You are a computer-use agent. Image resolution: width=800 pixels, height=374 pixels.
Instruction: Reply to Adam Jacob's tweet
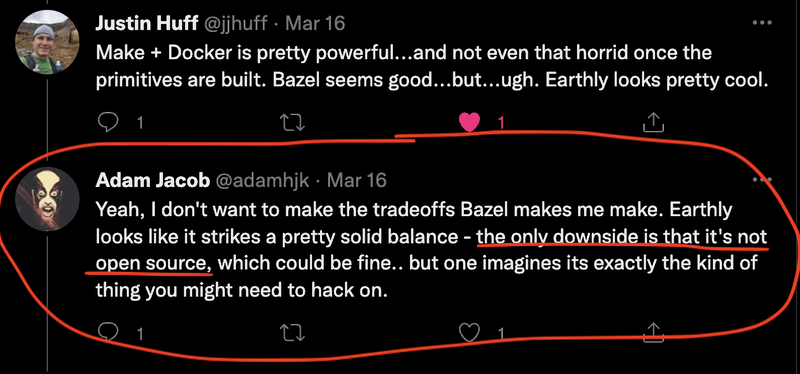[108, 333]
